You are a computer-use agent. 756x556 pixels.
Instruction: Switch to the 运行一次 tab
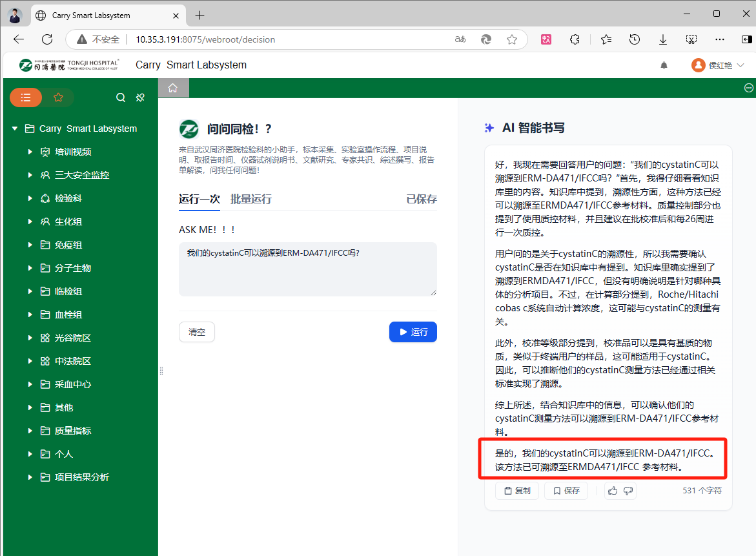click(199, 199)
